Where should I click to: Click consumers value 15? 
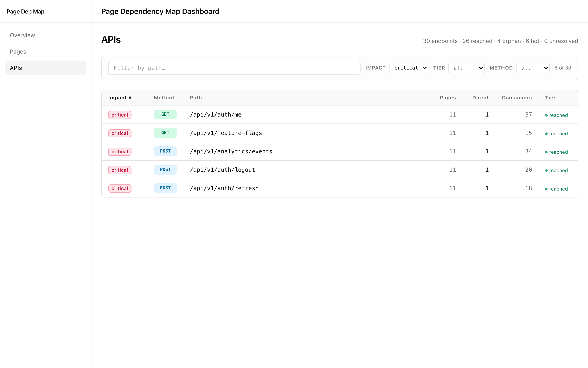click(528, 133)
